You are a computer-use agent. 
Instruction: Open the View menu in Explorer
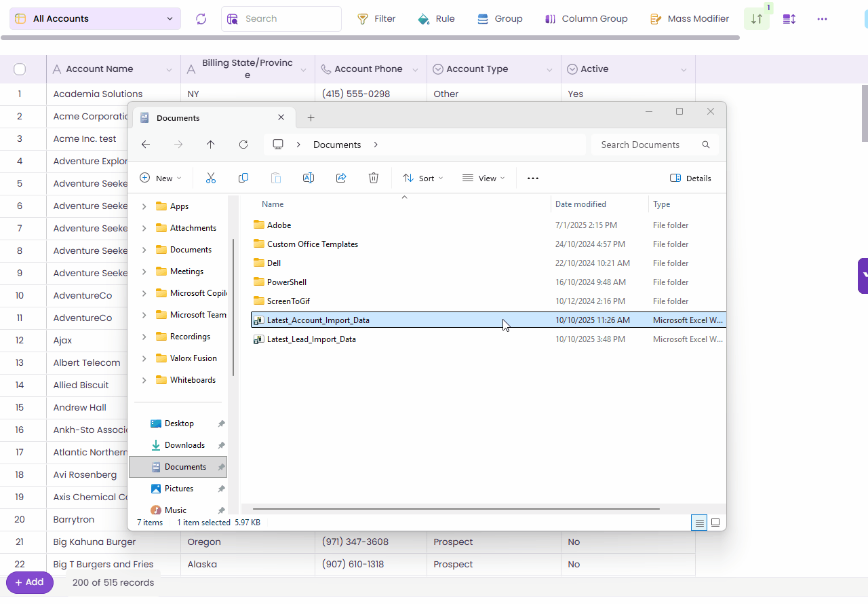coord(484,178)
